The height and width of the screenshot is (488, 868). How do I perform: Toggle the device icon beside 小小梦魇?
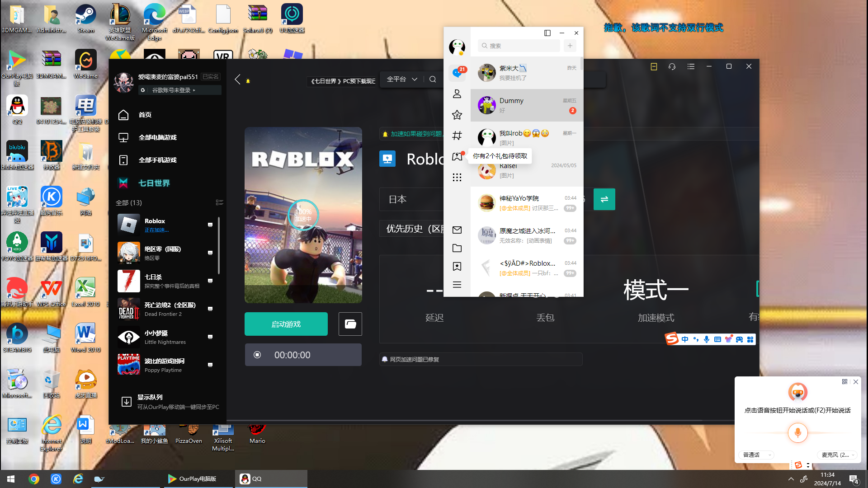click(x=210, y=337)
